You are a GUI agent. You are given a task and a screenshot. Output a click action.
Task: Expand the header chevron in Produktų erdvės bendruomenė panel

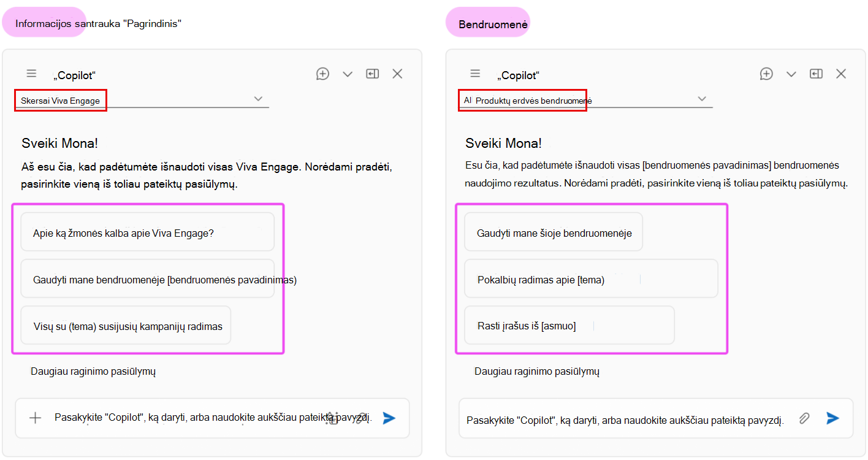point(791,74)
